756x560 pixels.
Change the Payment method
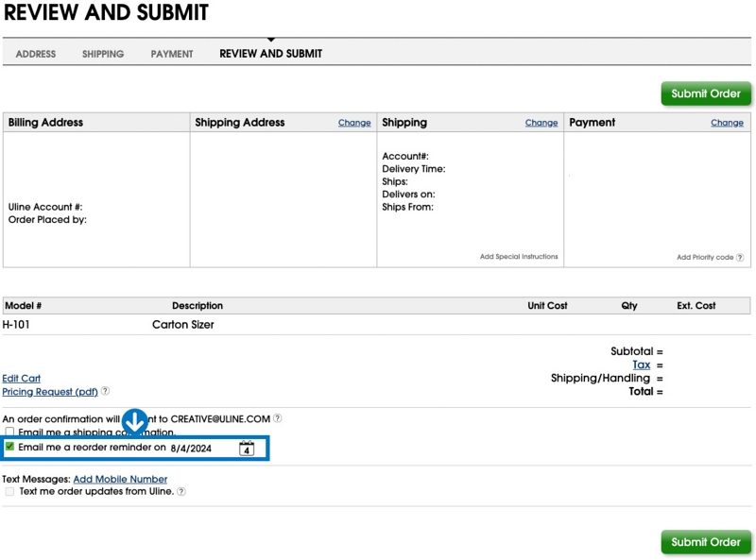point(727,123)
